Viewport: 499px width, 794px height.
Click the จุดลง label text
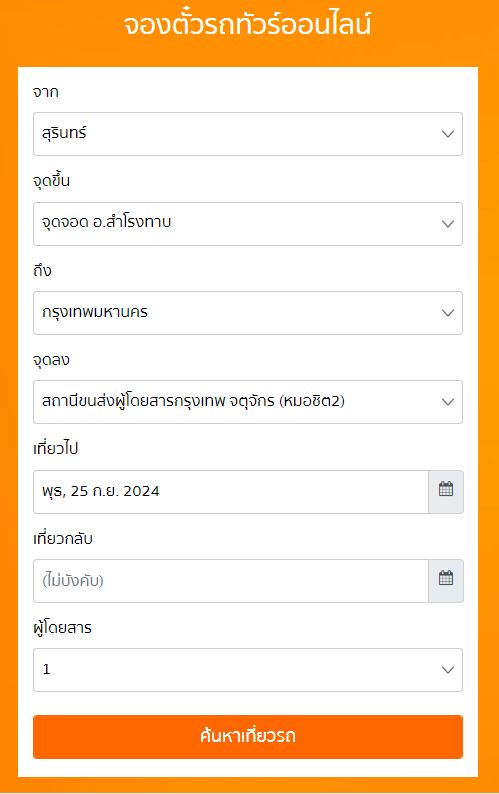coord(51,360)
